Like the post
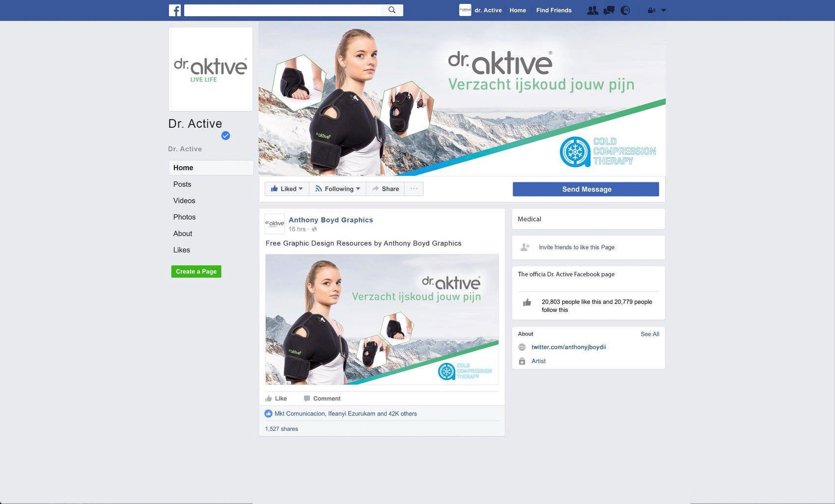This screenshot has height=504, width=835. pos(276,398)
